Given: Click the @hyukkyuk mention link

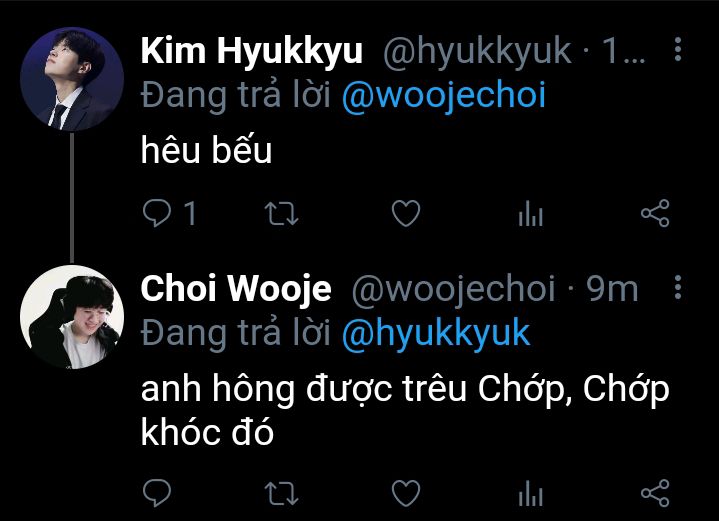Looking at the screenshot, I should point(436,333).
